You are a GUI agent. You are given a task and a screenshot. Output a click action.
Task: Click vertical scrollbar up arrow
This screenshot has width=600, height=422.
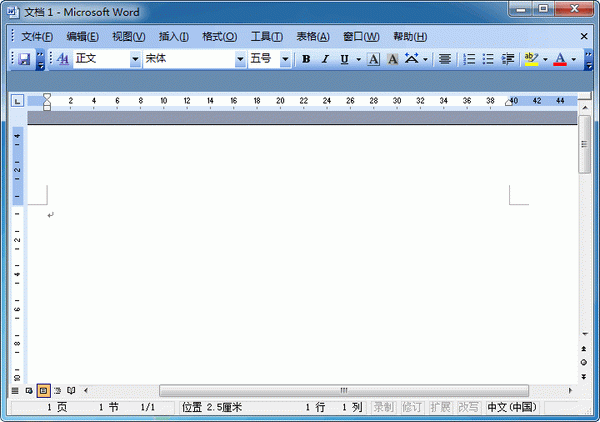pos(585,108)
